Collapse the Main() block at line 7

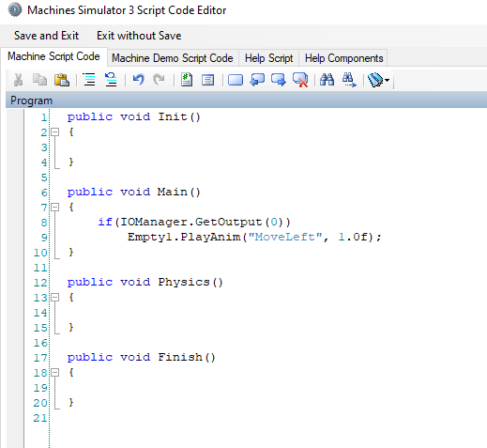55,208
